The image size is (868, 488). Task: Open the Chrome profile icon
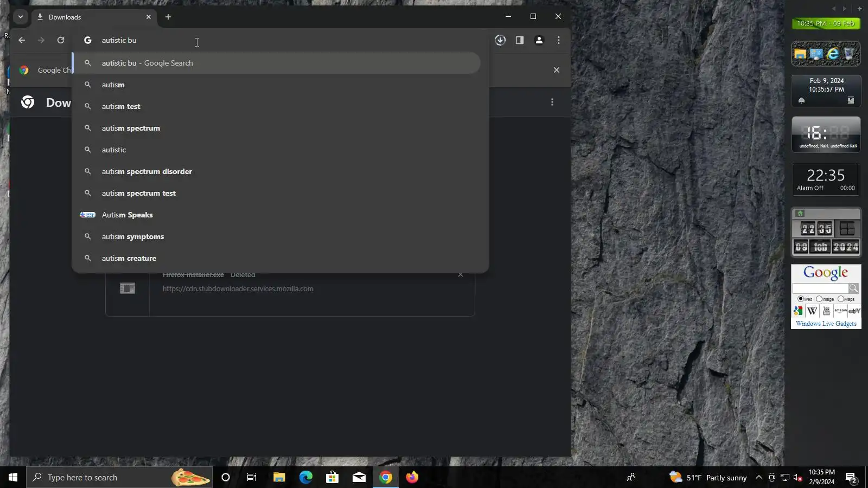pos(539,40)
